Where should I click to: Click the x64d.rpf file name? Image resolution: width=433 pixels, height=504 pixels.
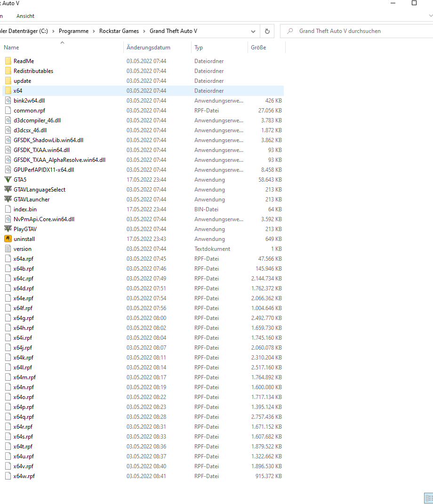pyautogui.click(x=24, y=288)
